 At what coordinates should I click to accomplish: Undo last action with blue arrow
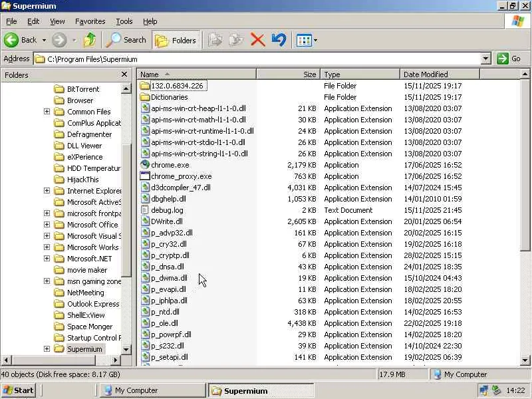tap(279, 40)
